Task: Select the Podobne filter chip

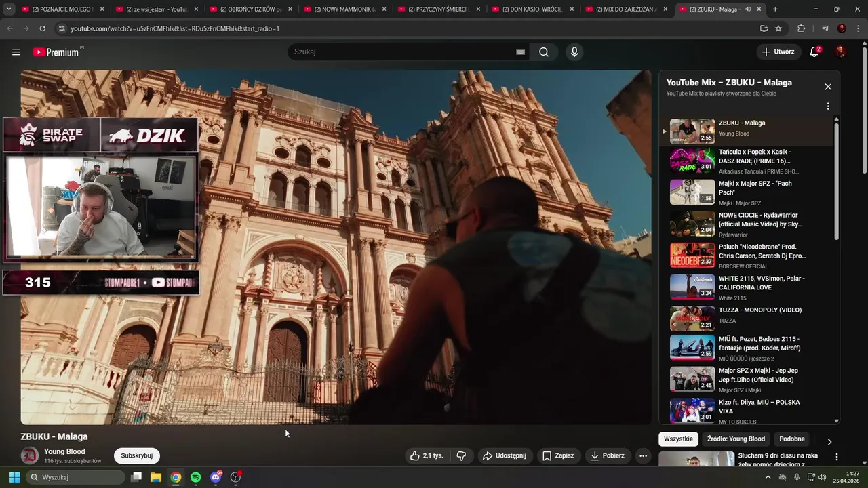Action: click(792, 439)
